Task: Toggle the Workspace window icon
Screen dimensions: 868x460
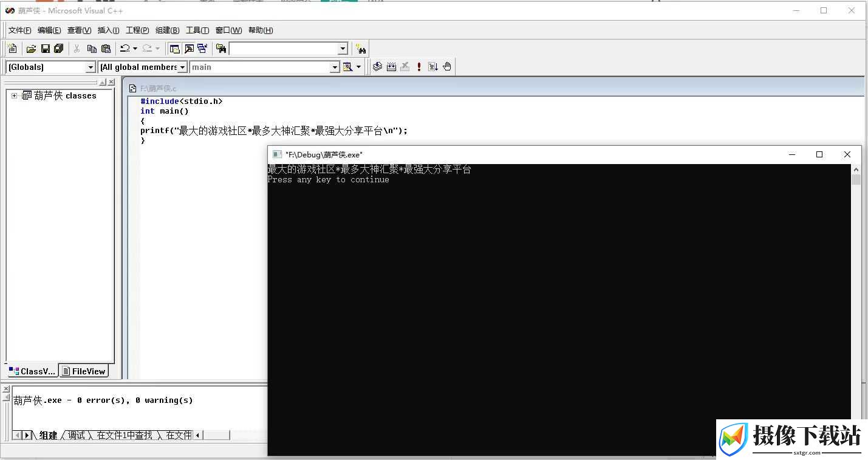Action: [x=175, y=49]
